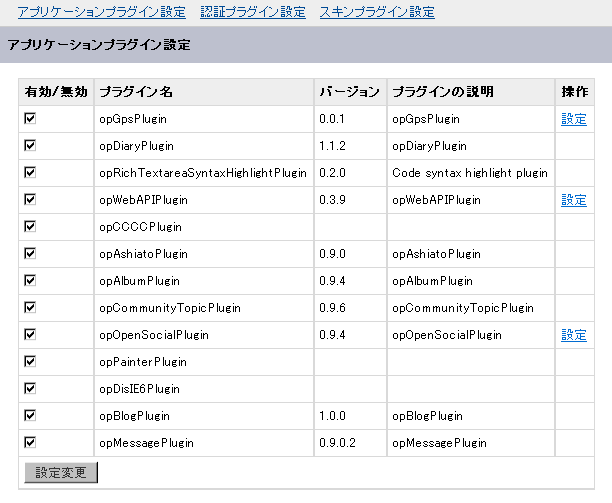Click 設定 link for opOpenSocialPlugin
The height and width of the screenshot is (503, 612).
(574, 335)
